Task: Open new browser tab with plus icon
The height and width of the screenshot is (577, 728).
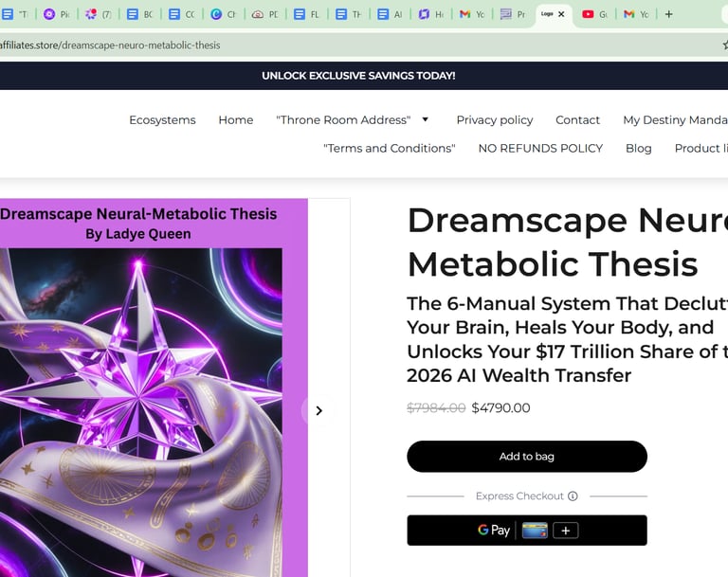Action: pyautogui.click(x=668, y=14)
